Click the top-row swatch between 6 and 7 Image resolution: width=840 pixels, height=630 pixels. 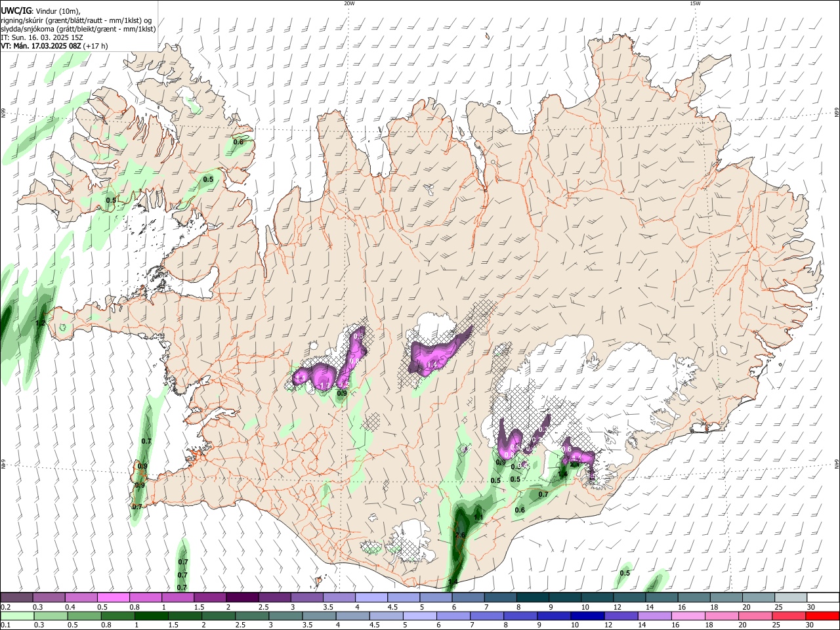(468, 597)
